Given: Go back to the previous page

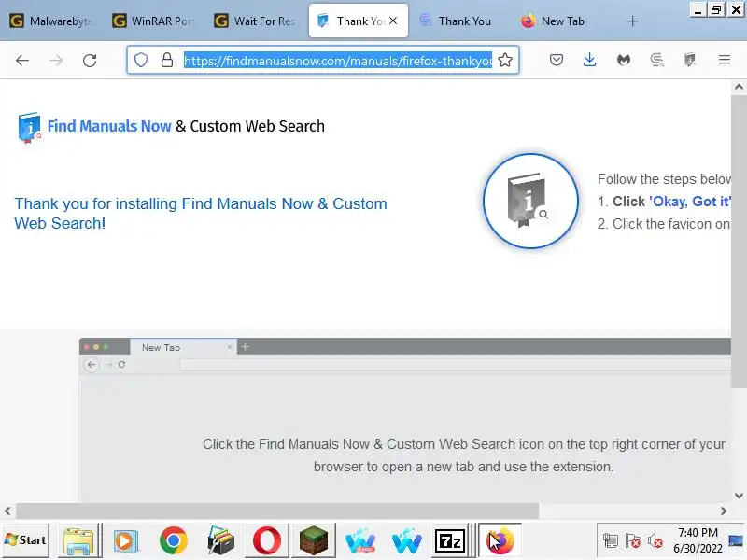Looking at the screenshot, I should (x=22, y=60).
